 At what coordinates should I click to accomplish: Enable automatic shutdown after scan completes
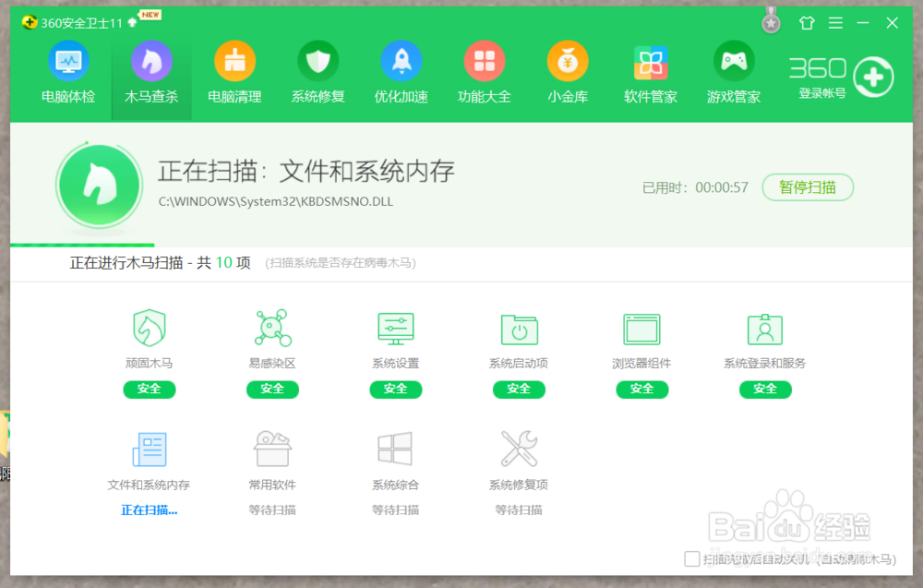tap(690, 559)
